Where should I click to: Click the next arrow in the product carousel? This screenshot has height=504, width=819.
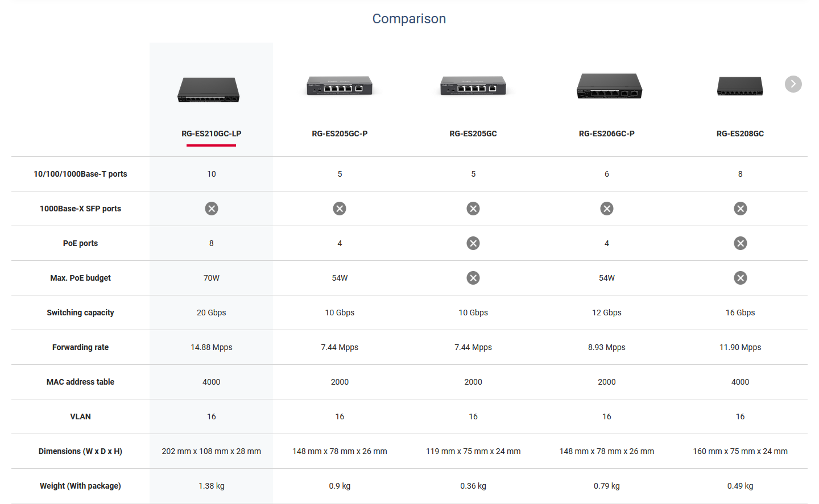793,84
